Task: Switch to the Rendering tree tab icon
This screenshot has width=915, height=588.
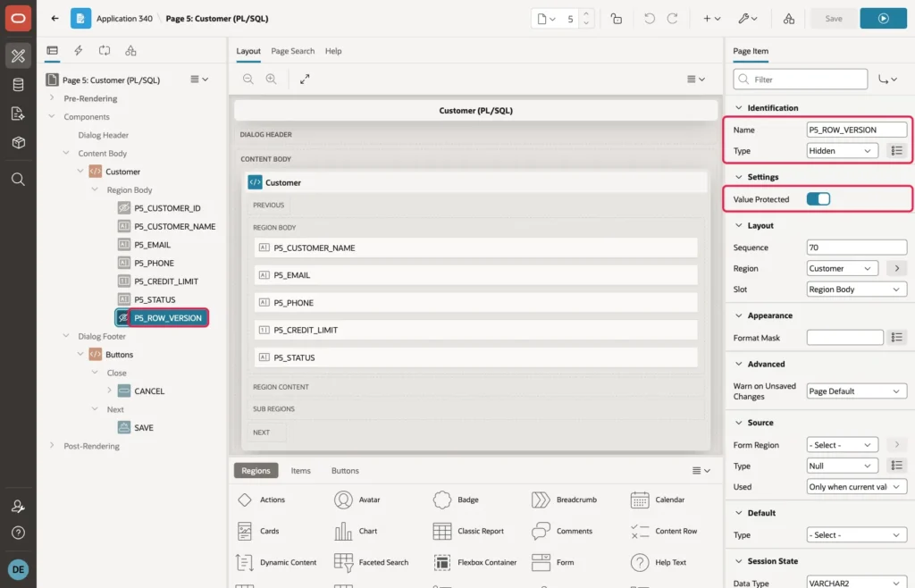Action: click(53, 51)
